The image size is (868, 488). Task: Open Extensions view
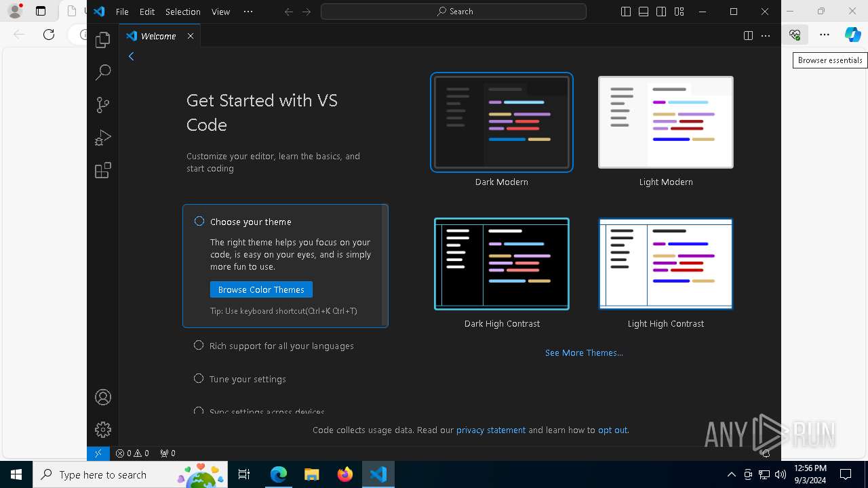pos(103,170)
